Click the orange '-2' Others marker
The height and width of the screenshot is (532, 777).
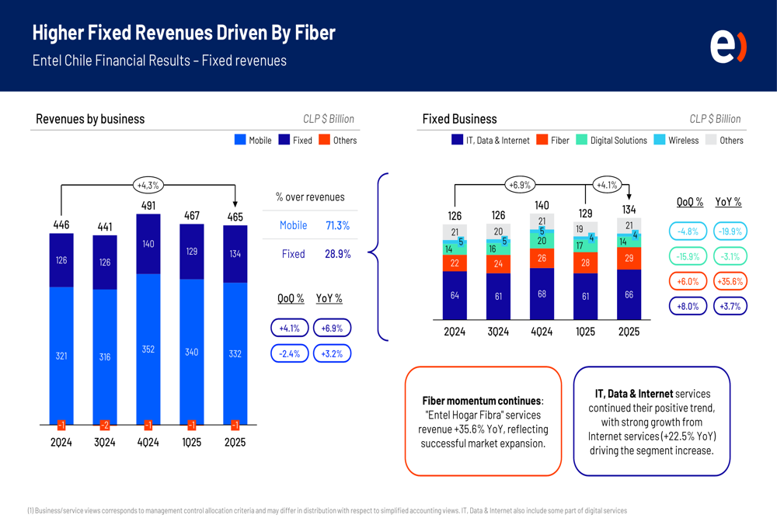105,425
